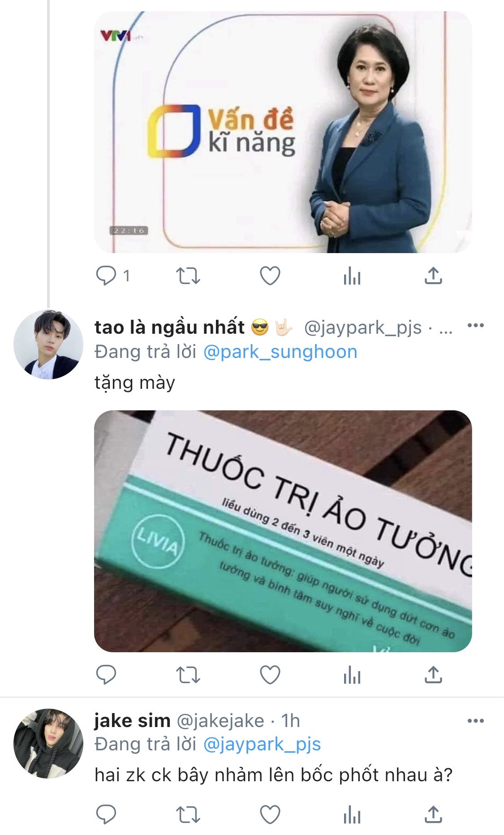
Task: Open the @jaypark_pjs mention link
Action: point(262,744)
